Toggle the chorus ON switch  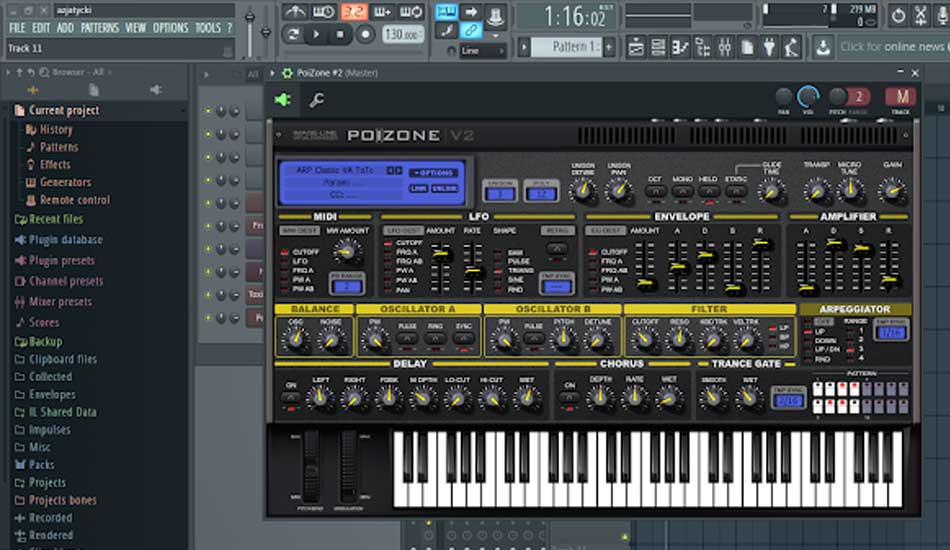click(x=570, y=397)
